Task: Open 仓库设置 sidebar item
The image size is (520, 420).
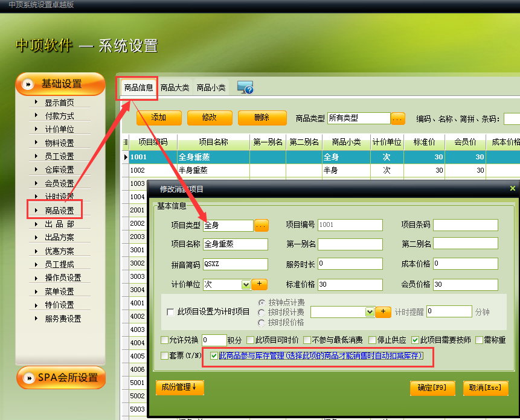Action: point(59,170)
